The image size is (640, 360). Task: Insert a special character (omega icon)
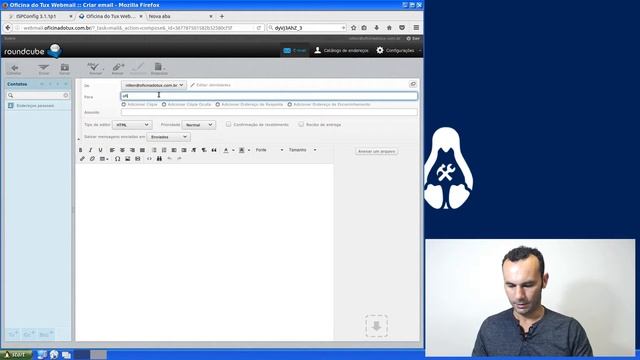coord(118,159)
